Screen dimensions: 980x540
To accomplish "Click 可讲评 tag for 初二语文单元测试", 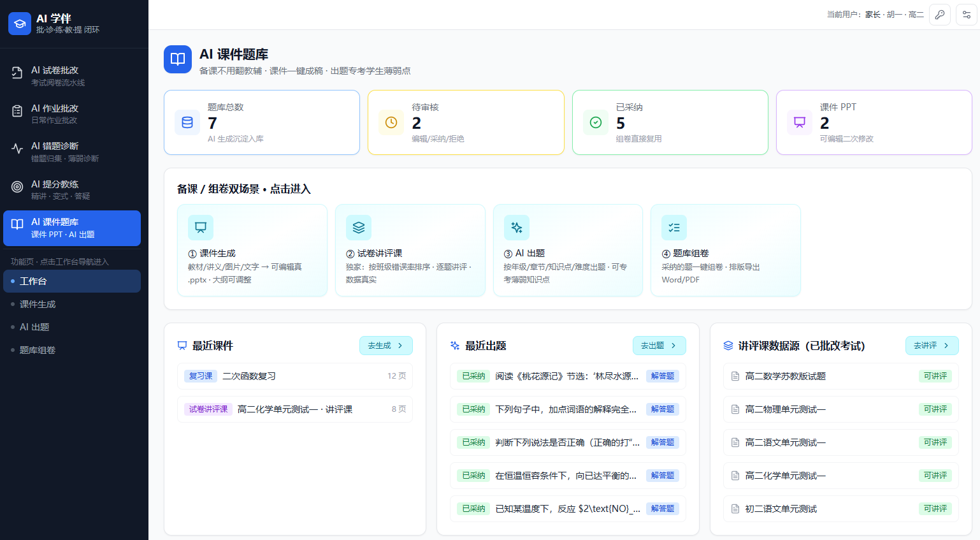I will click(935, 509).
